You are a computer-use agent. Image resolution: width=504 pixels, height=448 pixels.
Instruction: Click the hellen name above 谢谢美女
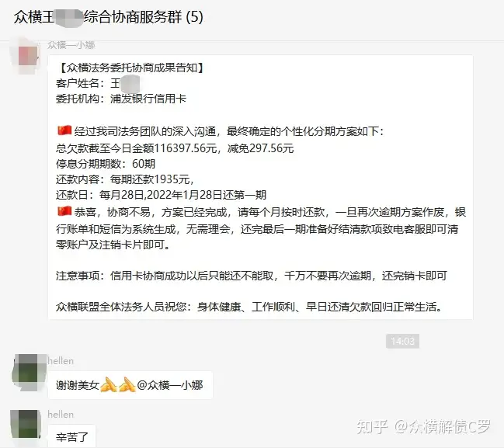click(x=61, y=361)
